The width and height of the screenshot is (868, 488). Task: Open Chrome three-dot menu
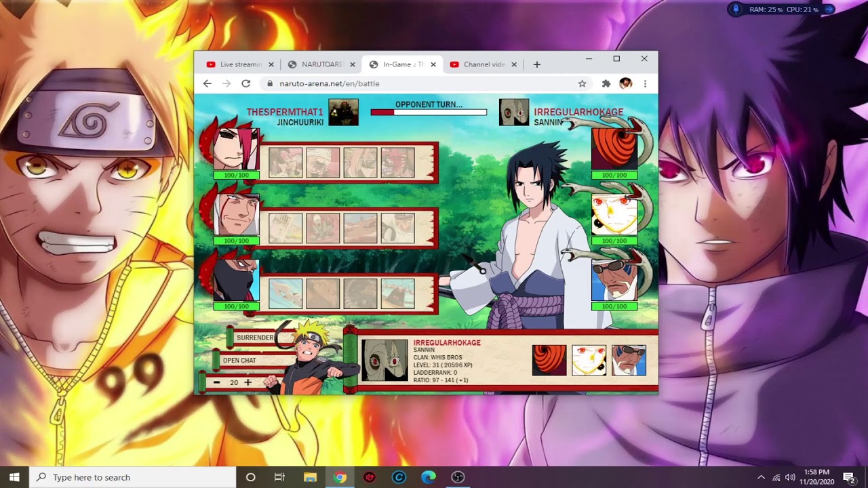click(645, 83)
